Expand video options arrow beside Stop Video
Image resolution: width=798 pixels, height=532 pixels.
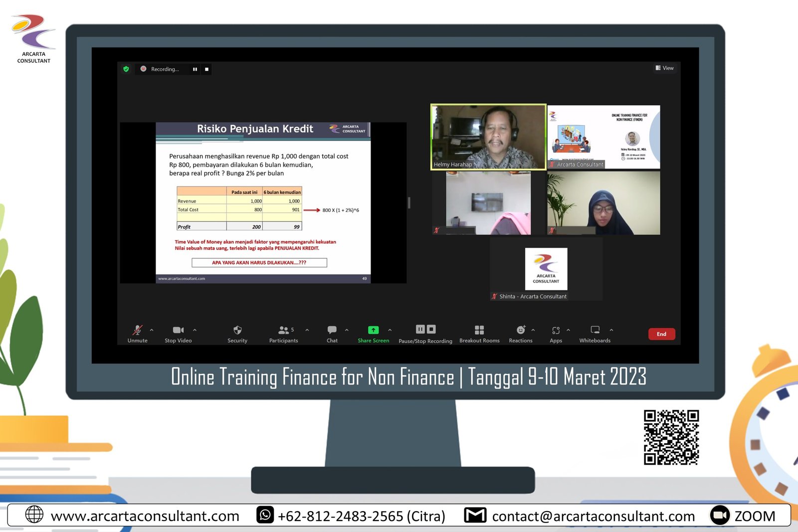195,330
